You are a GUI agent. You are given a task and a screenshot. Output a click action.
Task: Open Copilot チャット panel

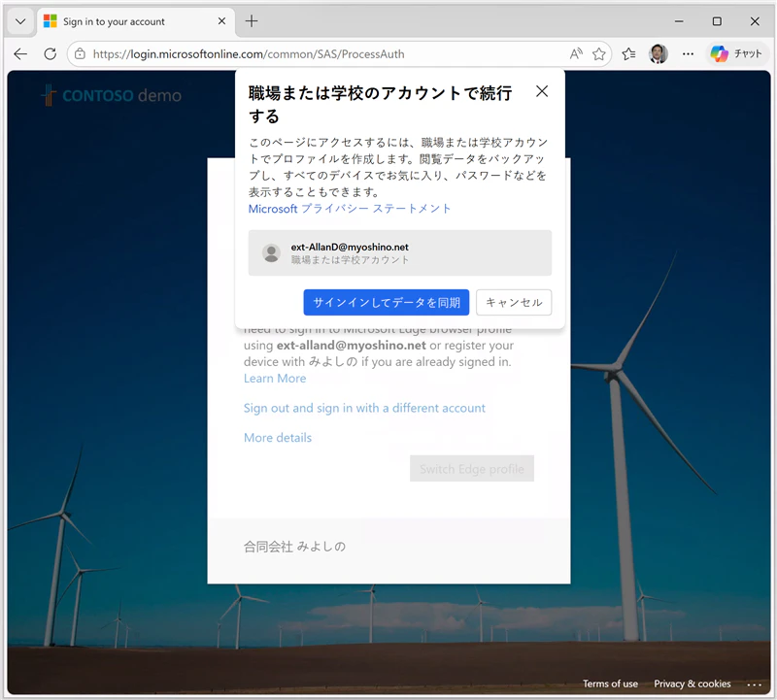tap(737, 53)
